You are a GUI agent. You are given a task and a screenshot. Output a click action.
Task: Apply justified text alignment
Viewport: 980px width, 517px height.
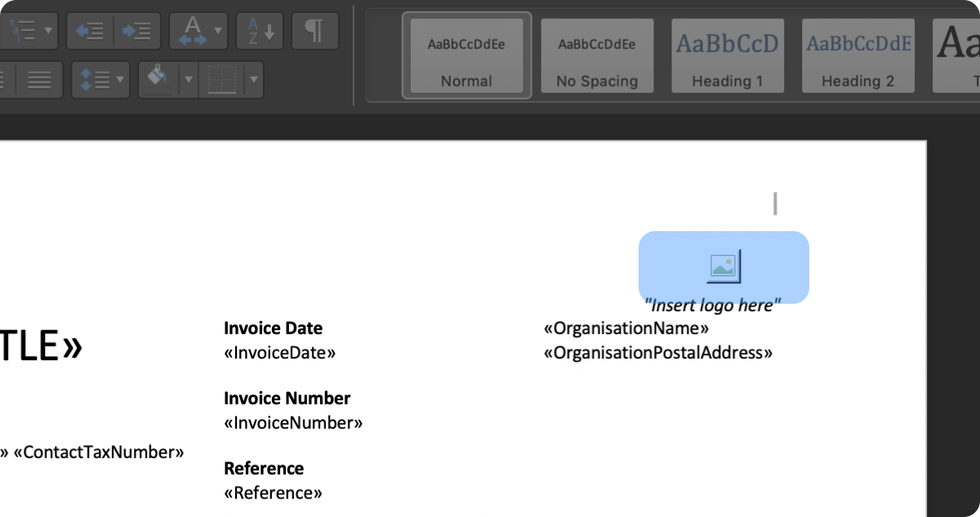tap(39, 80)
